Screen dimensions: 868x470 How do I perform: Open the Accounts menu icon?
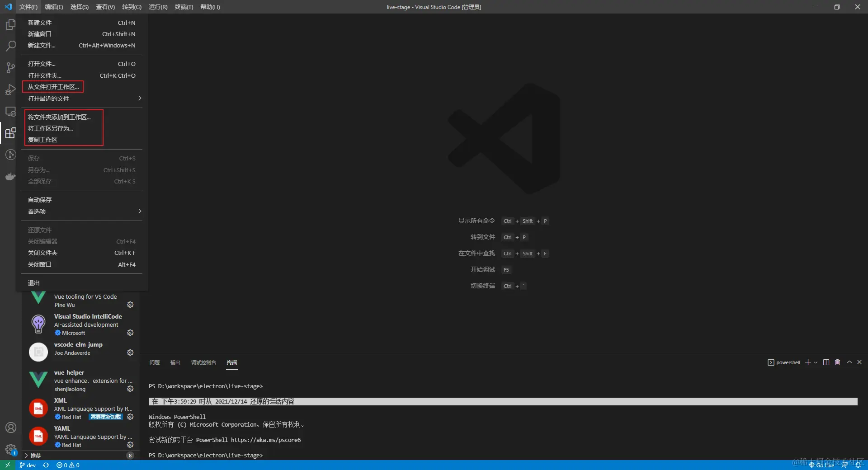[10, 428]
